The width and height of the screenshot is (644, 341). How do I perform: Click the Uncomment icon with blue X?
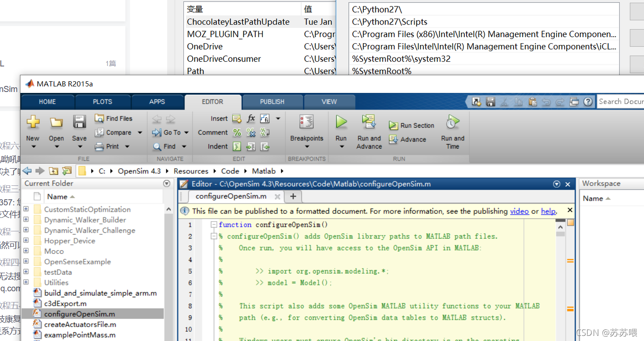(x=251, y=132)
